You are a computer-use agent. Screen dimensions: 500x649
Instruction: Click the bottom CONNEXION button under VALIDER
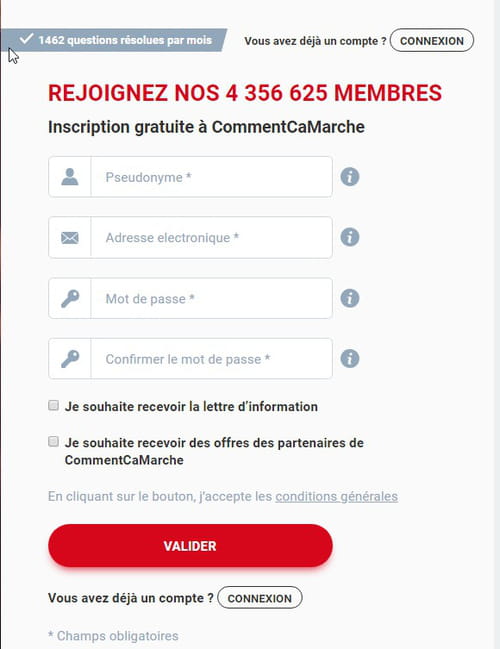(260, 598)
